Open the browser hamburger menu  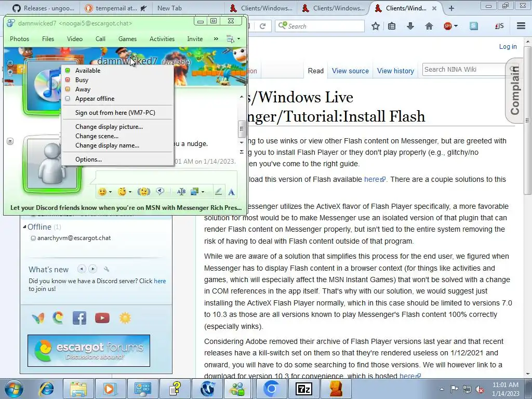tap(521, 26)
